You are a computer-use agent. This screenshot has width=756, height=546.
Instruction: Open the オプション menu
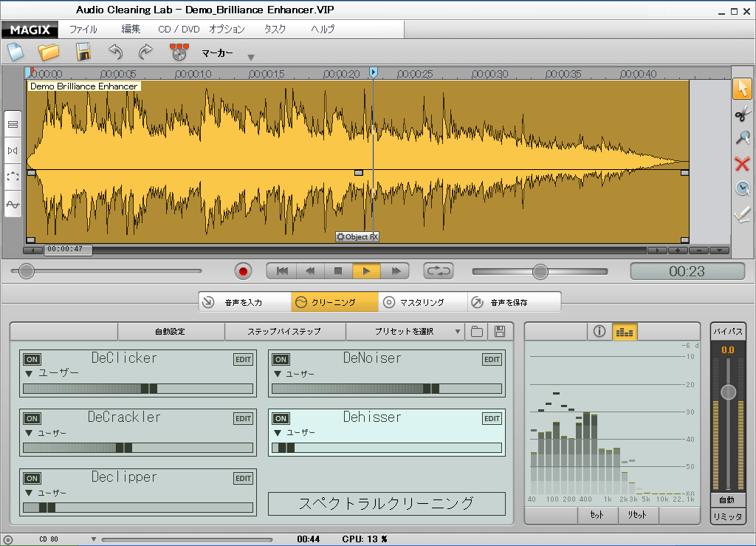point(227,30)
